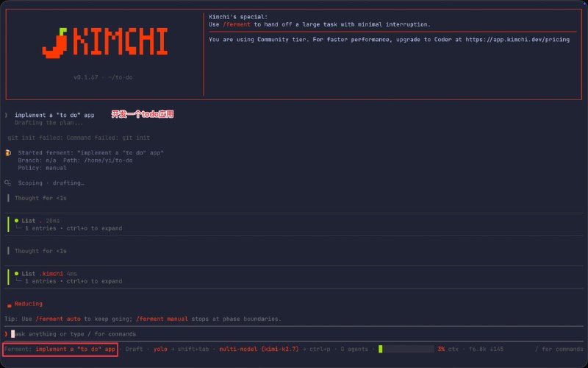
Task: Click the red square icon beside Reducing
Action: tap(9, 305)
